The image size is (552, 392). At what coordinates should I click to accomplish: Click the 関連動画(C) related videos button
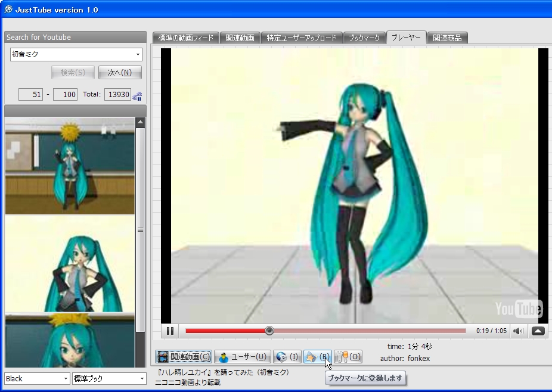(184, 357)
